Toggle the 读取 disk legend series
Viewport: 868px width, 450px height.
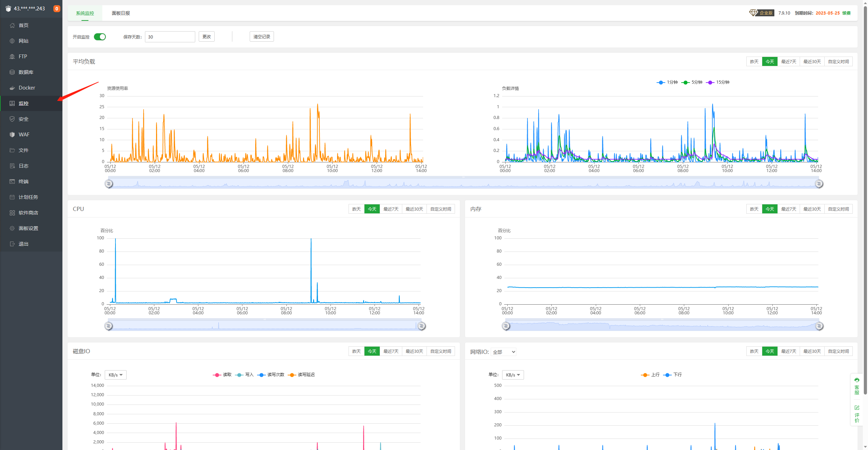pyautogui.click(x=222, y=375)
